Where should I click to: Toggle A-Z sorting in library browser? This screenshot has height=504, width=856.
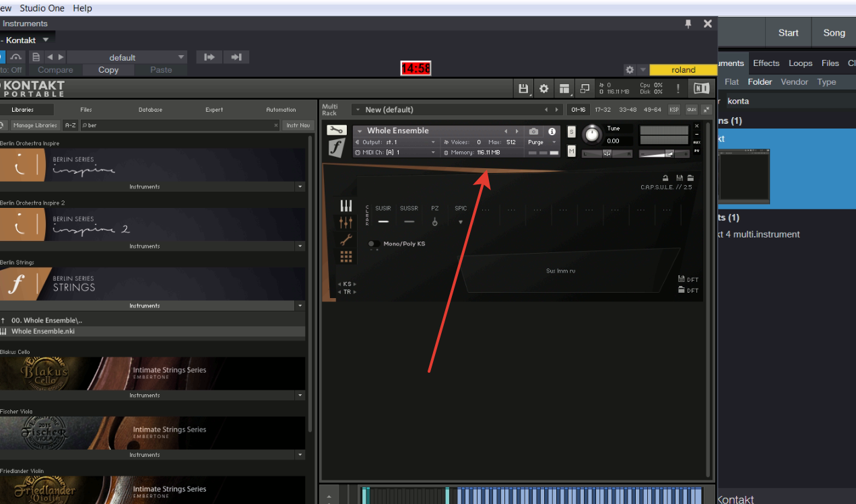[71, 125]
